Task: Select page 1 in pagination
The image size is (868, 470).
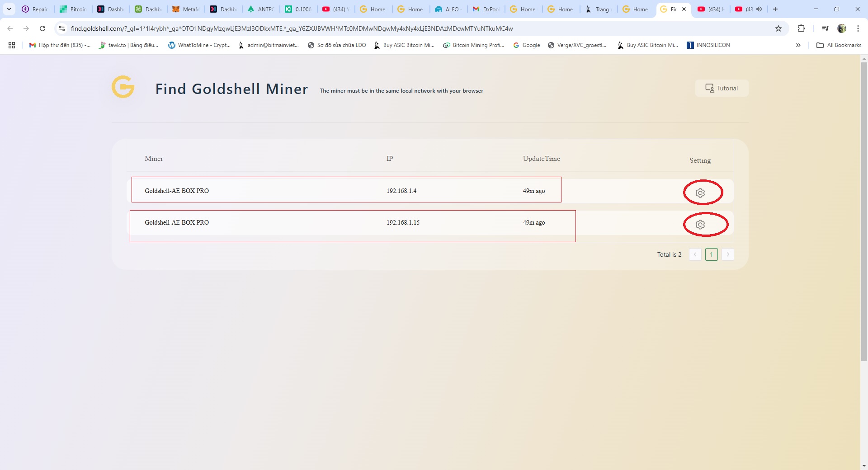Action: pos(711,254)
